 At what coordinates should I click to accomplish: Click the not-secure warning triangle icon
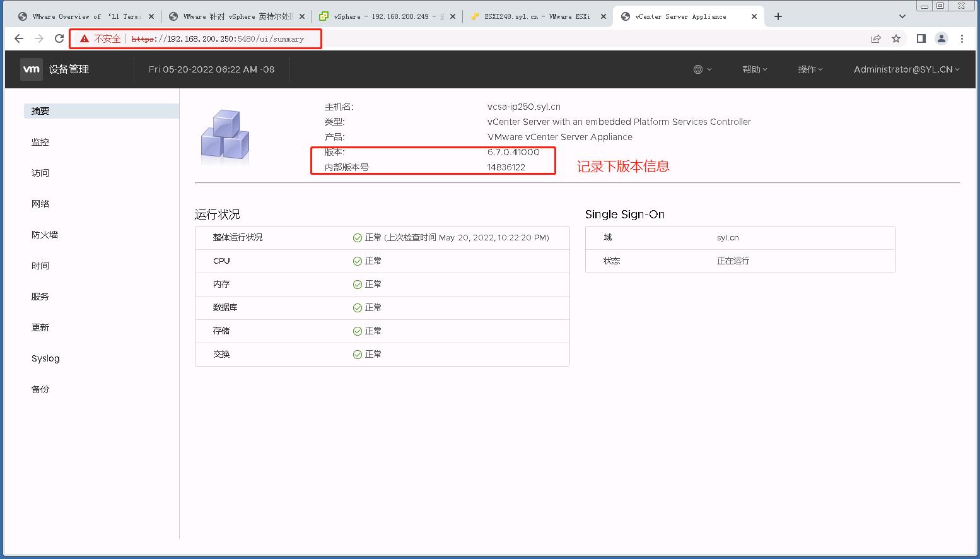[85, 38]
